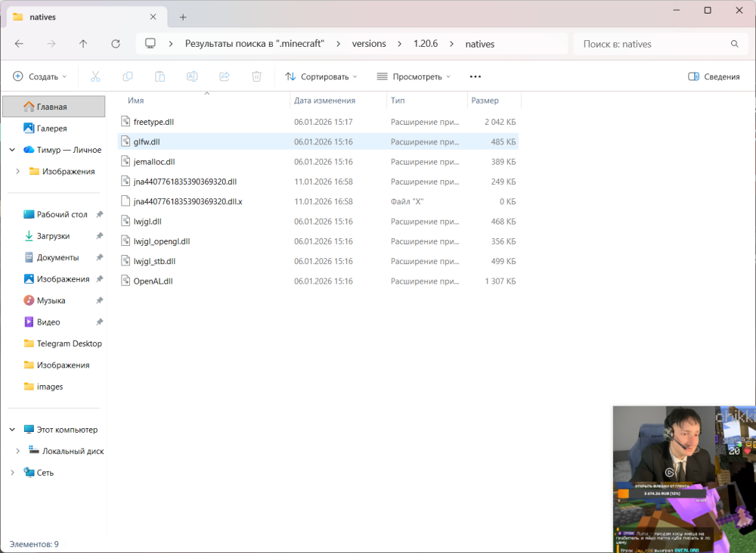Screen dimensions: 756x553
Task: Select jna4407761835390369320.dll file name
Action: (x=185, y=182)
